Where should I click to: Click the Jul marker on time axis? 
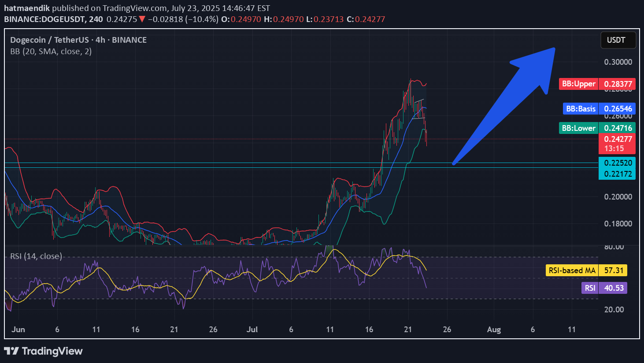tap(252, 330)
